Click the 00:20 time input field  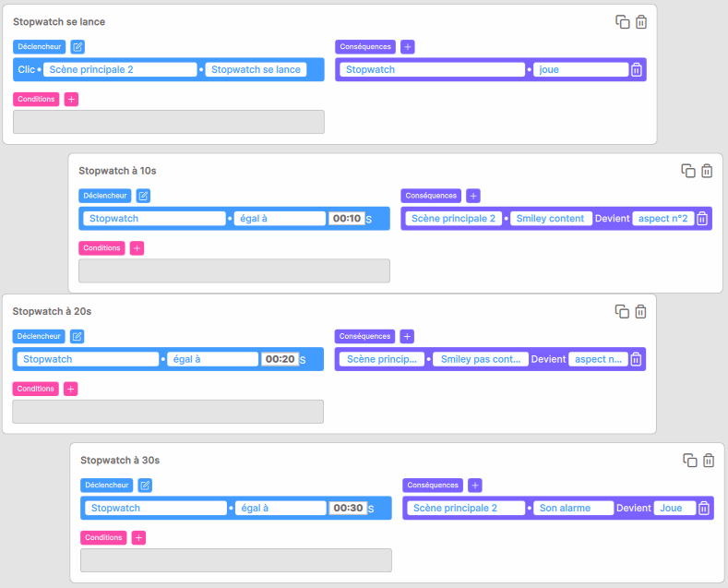(280, 359)
